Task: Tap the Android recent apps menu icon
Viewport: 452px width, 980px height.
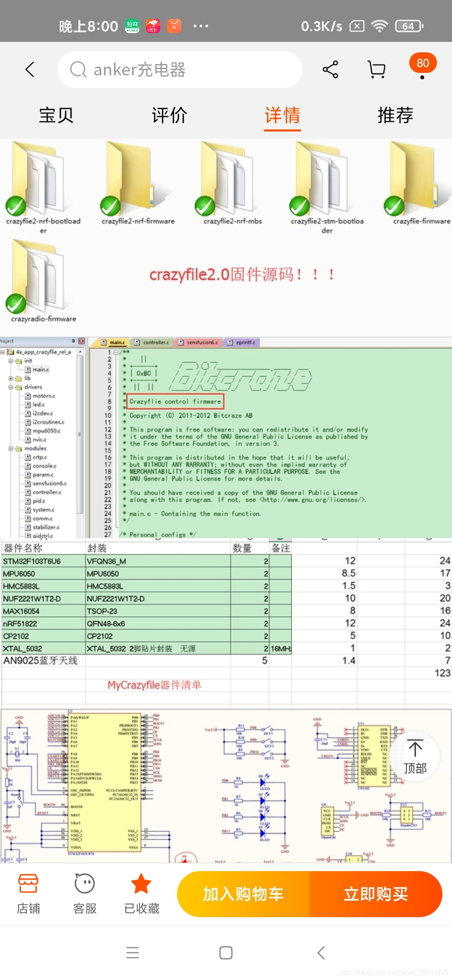Action: (133, 953)
